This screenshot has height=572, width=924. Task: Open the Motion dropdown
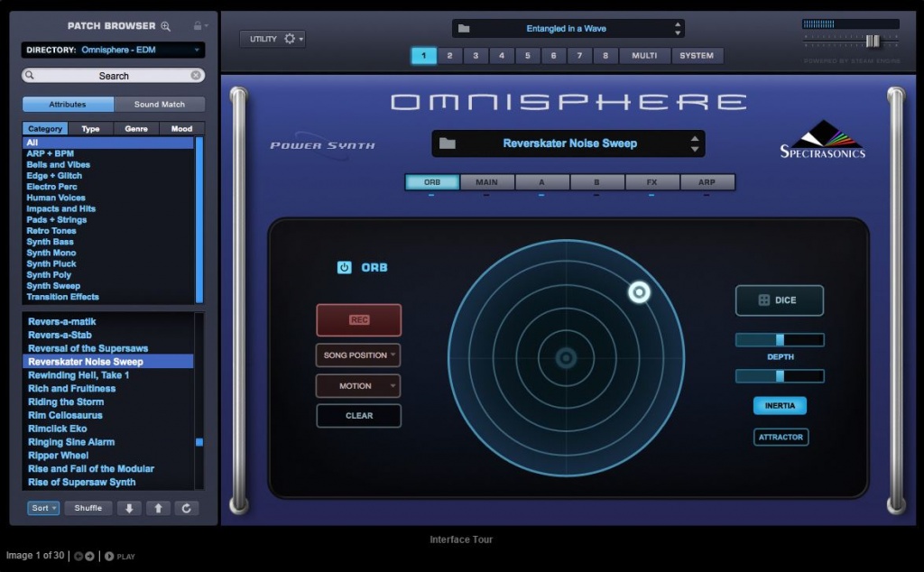(358, 386)
